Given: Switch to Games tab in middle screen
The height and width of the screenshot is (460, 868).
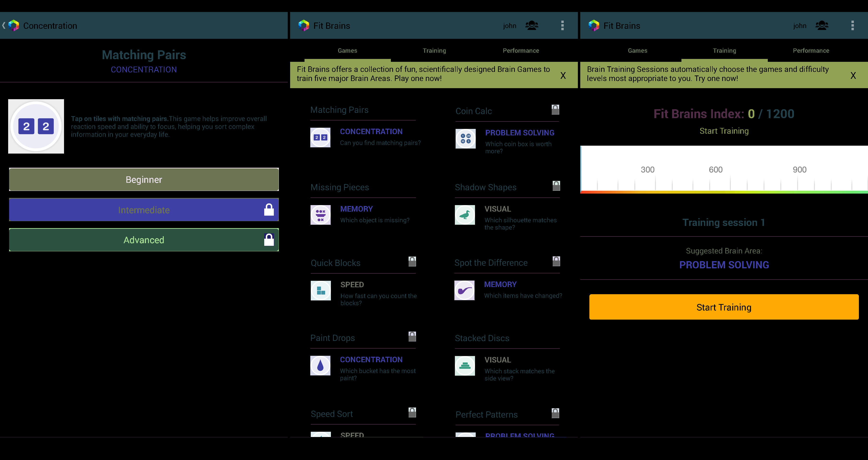Looking at the screenshot, I should pyautogui.click(x=347, y=51).
